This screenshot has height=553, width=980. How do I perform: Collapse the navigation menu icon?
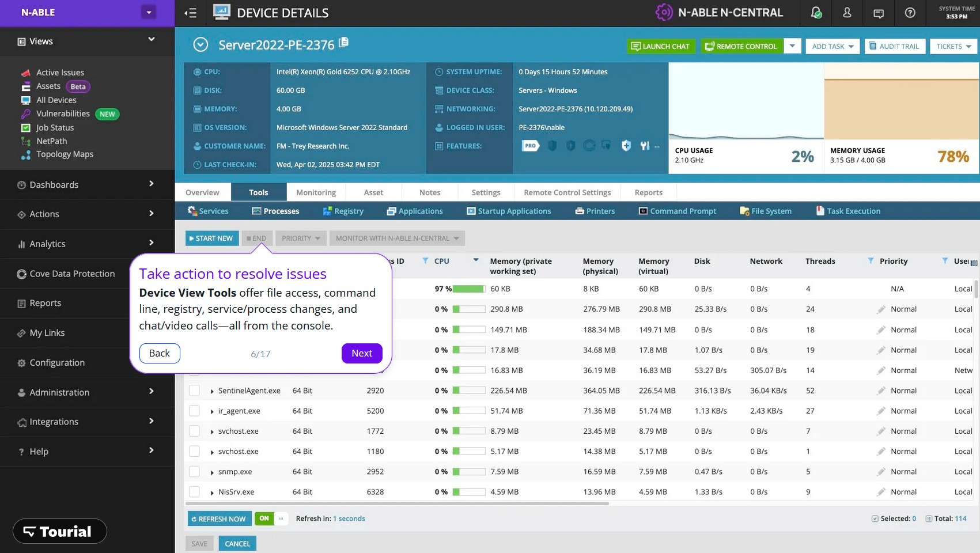point(191,13)
